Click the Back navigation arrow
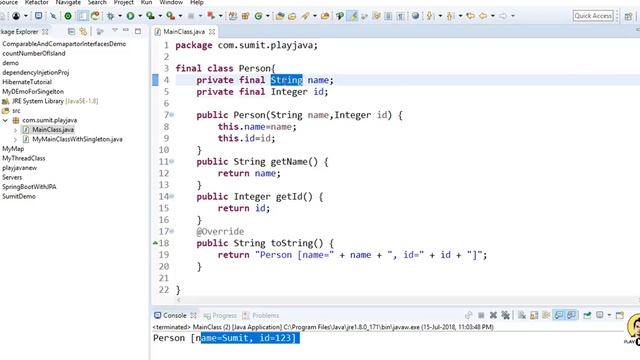 tap(483, 16)
